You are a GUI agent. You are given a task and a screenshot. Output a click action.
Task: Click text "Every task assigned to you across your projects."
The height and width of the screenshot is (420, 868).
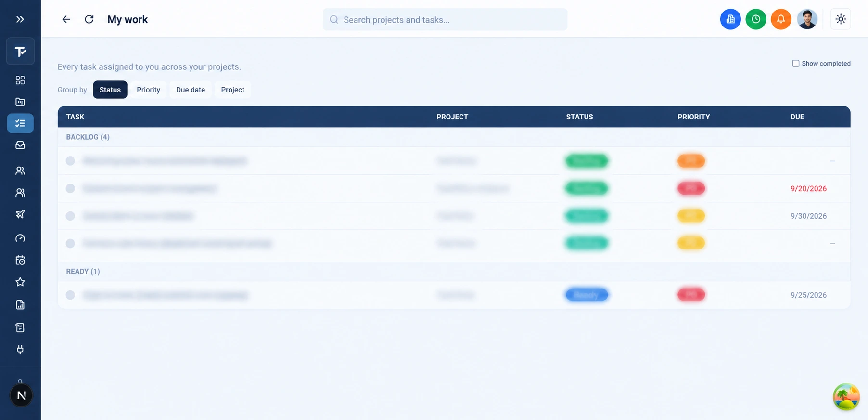[149, 67]
